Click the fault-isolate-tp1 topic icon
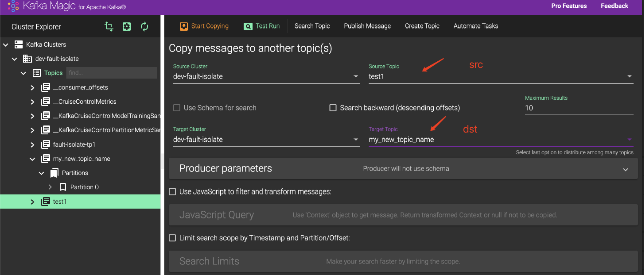This screenshot has width=644, height=275. click(x=46, y=144)
